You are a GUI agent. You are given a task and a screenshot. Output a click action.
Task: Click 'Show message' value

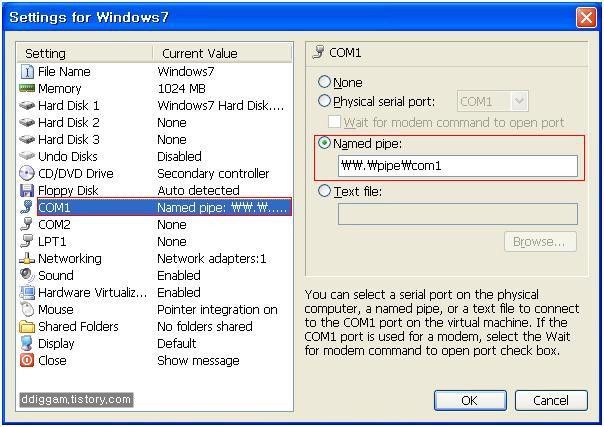198,360
